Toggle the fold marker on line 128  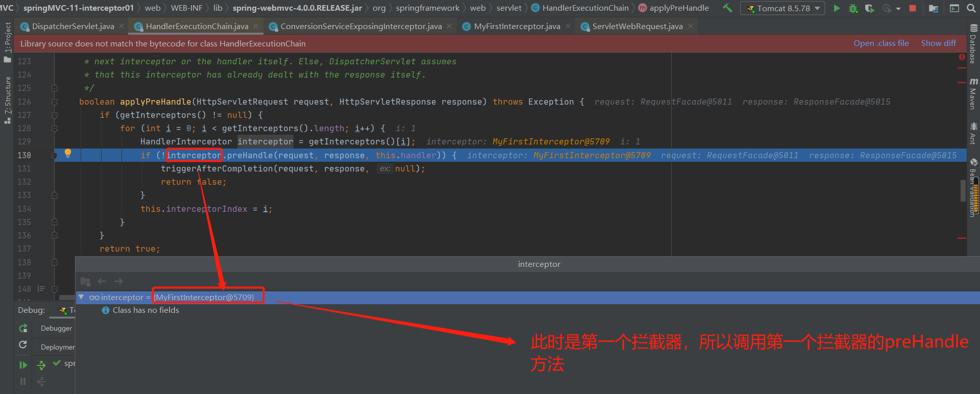click(55, 128)
